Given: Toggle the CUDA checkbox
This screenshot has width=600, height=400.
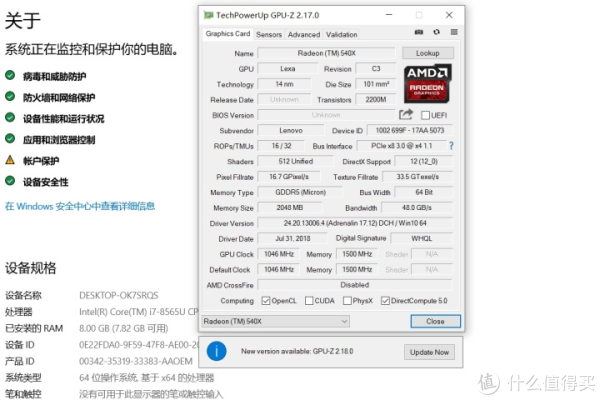Looking at the screenshot, I should pyautogui.click(x=309, y=301).
